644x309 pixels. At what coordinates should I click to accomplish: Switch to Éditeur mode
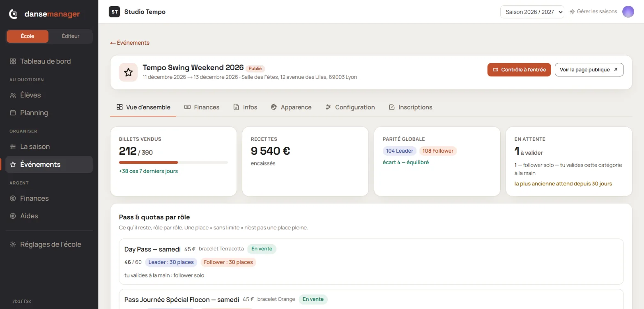[71, 36]
